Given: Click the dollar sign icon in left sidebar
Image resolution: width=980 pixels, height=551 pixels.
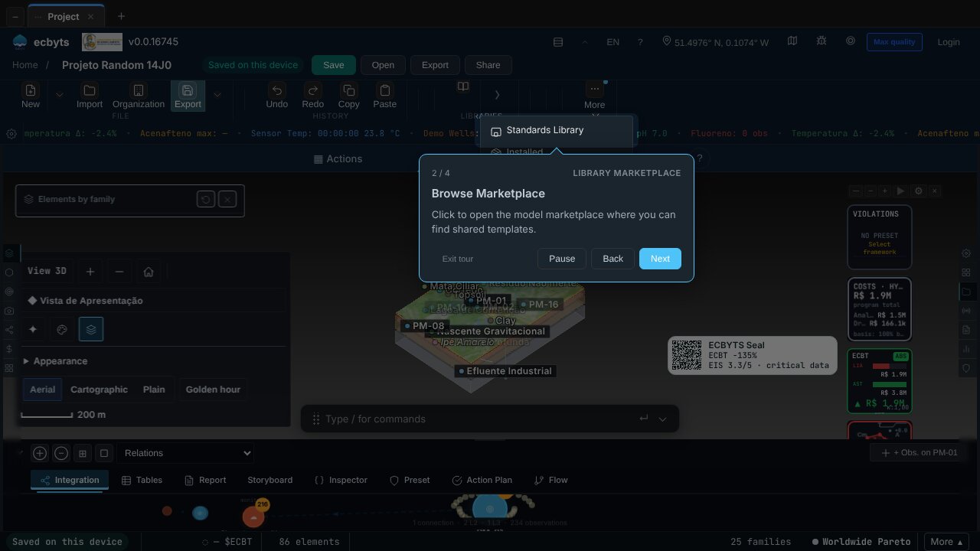Looking at the screenshot, I should (9, 349).
